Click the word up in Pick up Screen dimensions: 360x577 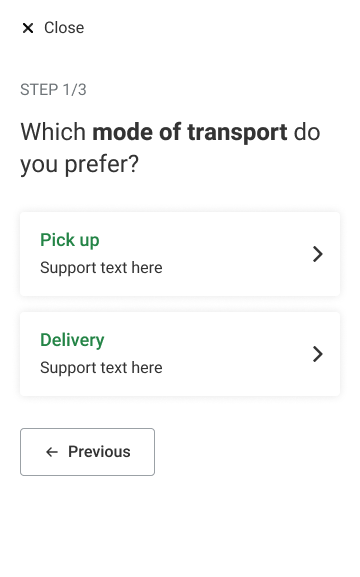(89, 241)
